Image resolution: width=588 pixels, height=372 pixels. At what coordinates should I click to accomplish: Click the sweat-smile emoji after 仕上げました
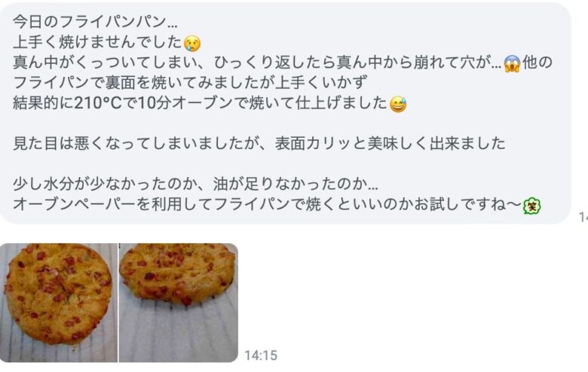[x=398, y=104]
